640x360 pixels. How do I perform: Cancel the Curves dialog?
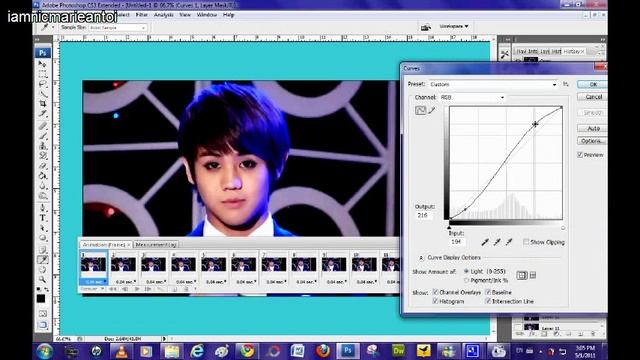[593, 97]
